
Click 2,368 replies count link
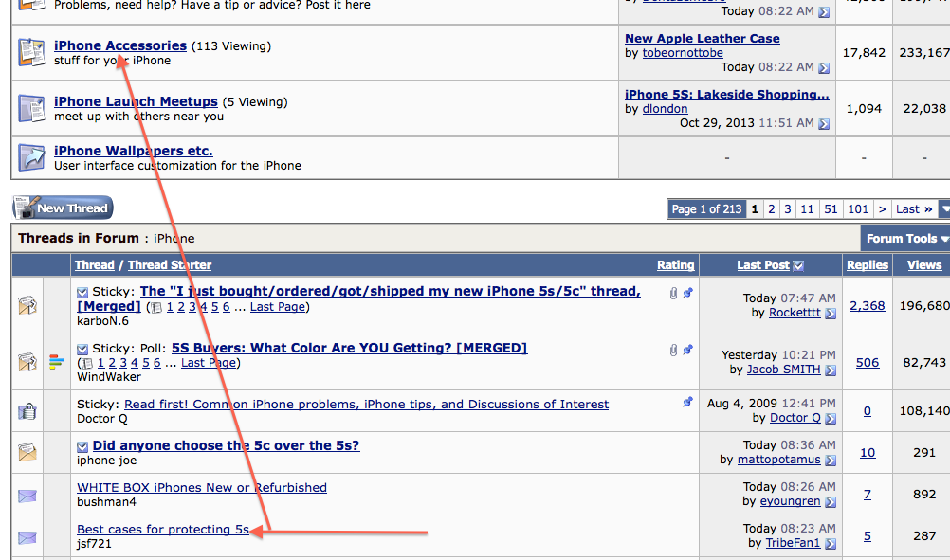pos(867,306)
